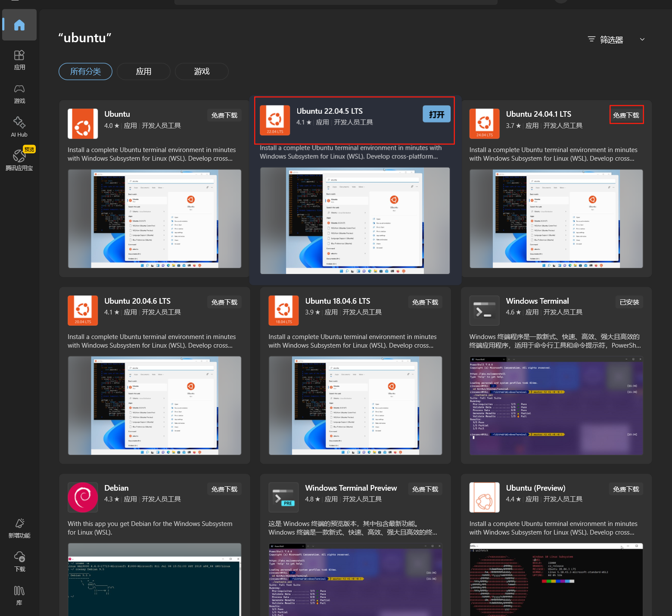Viewport: 672px width, 616px height.
Task: Expand the 筛选器 filter dropdown
Action: coord(617,40)
